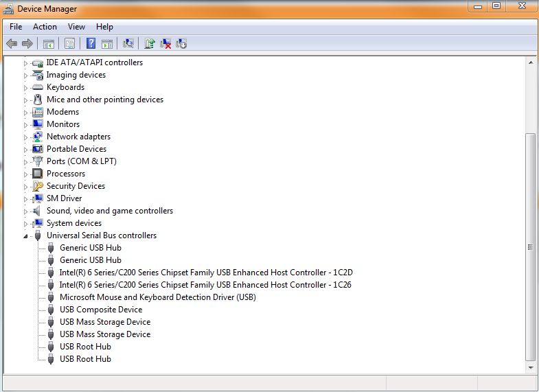Click the Forward arrow toolbar icon
The height and width of the screenshot is (392, 539).
[x=27, y=44]
